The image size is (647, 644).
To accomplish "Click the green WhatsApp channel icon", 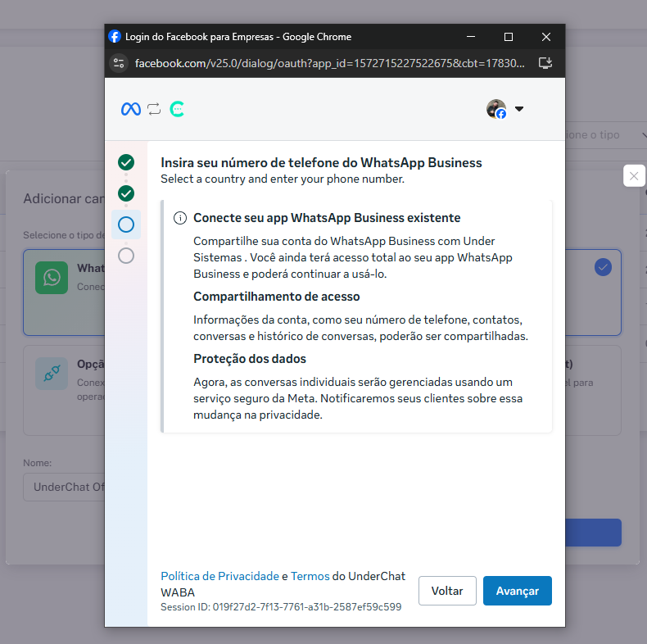I will tap(52, 278).
